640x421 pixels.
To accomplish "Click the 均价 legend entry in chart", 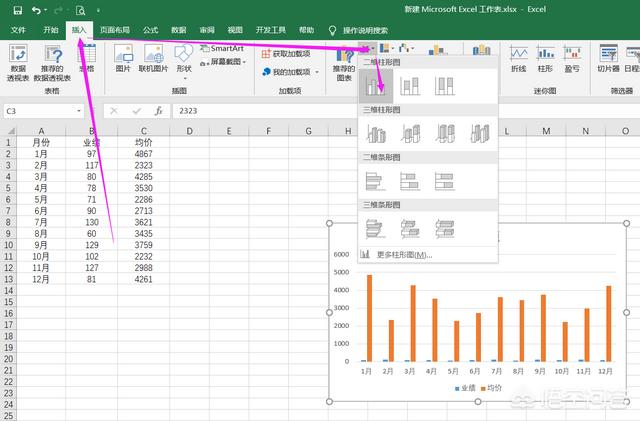I will pos(491,388).
